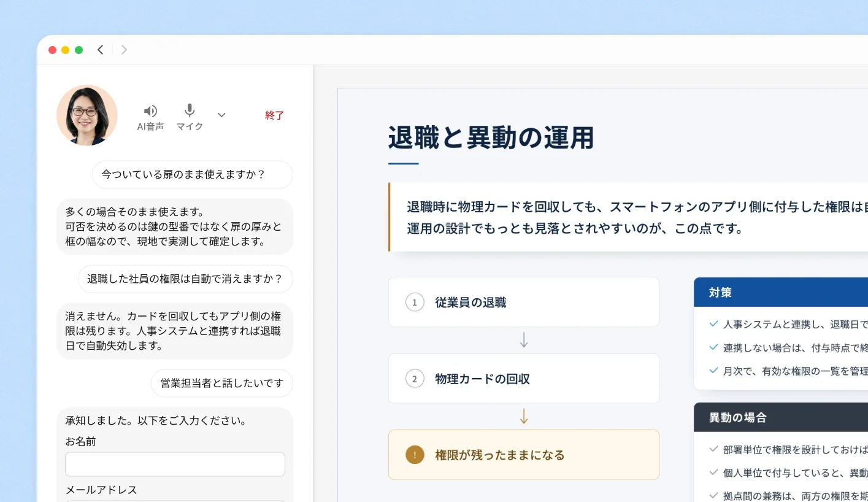Click the text 承知しました。以下をご入力ください。
Screen dimensions: 868x502
tap(156, 421)
